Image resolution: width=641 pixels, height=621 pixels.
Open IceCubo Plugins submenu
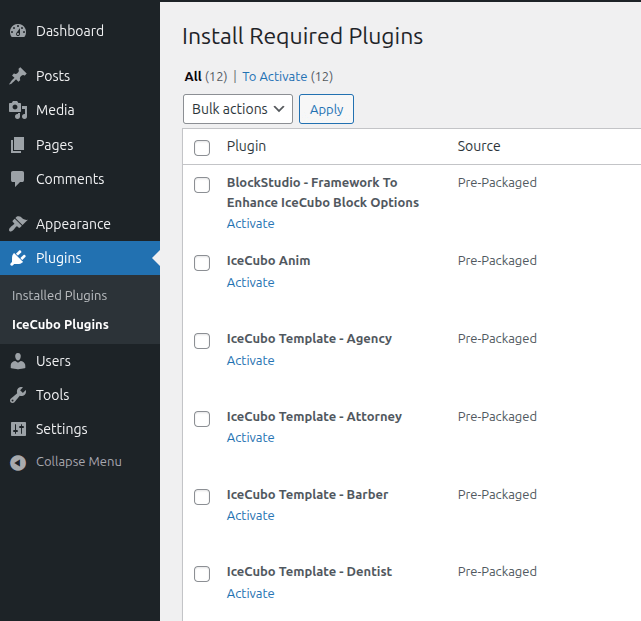pos(60,325)
